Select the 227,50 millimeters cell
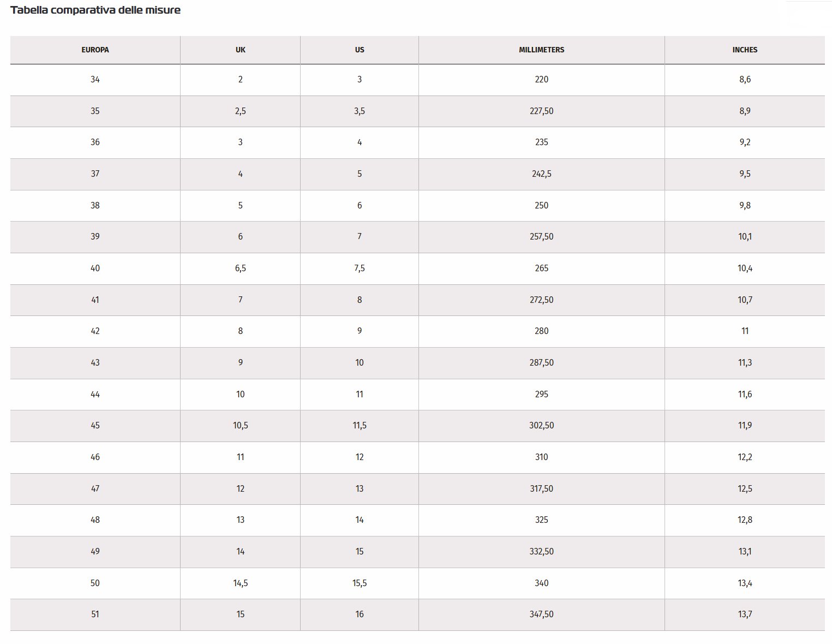Viewport: 832px width, 644px height. [541, 111]
